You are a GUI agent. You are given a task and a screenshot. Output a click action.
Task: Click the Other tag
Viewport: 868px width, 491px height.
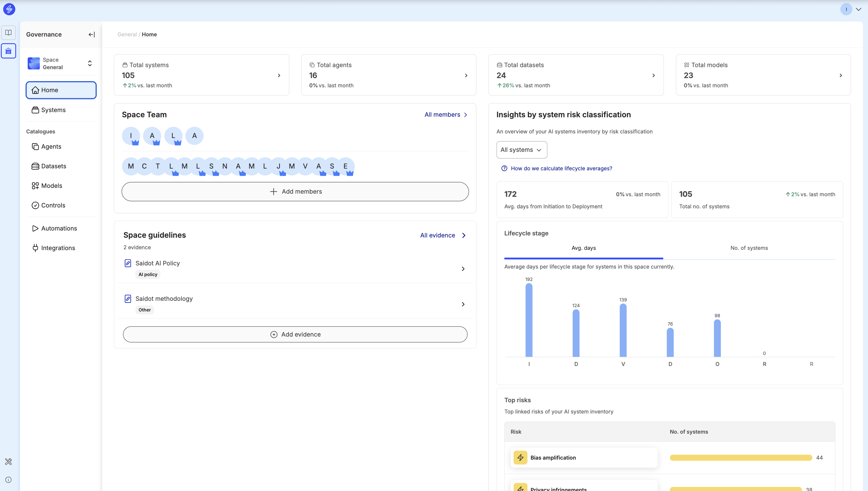[144, 310]
